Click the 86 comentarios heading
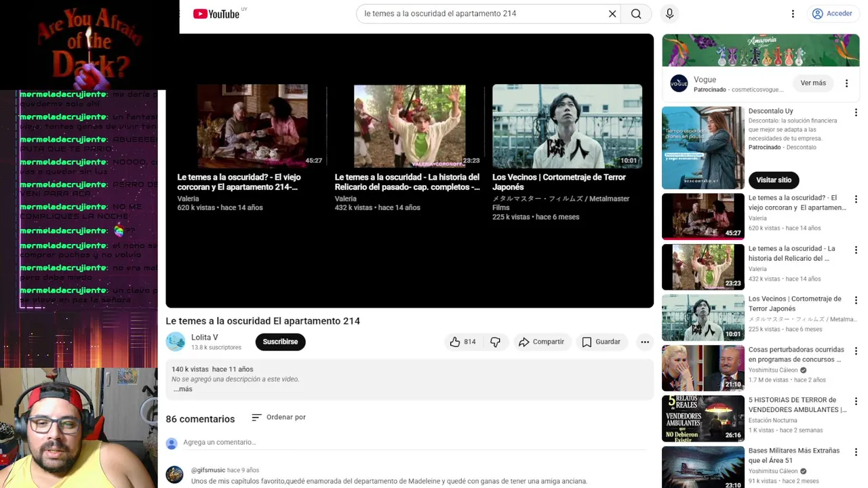868x488 pixels. (200, 419)
